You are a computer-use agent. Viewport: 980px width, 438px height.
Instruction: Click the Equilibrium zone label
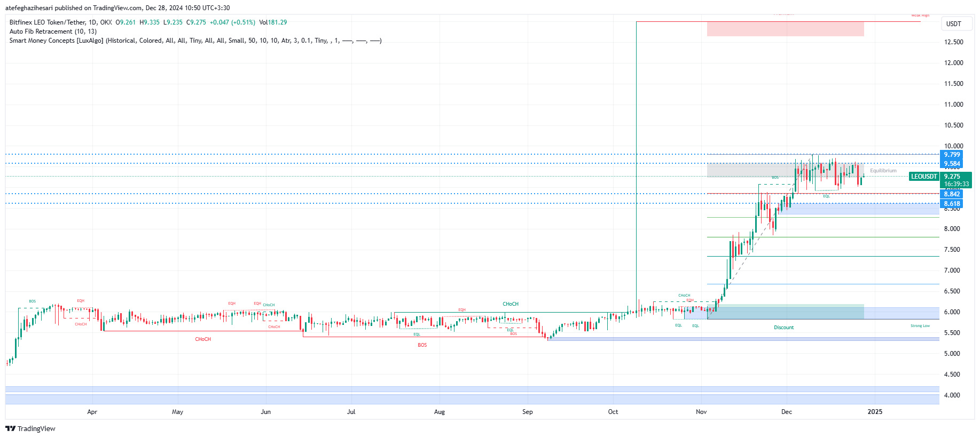[883, 171]
